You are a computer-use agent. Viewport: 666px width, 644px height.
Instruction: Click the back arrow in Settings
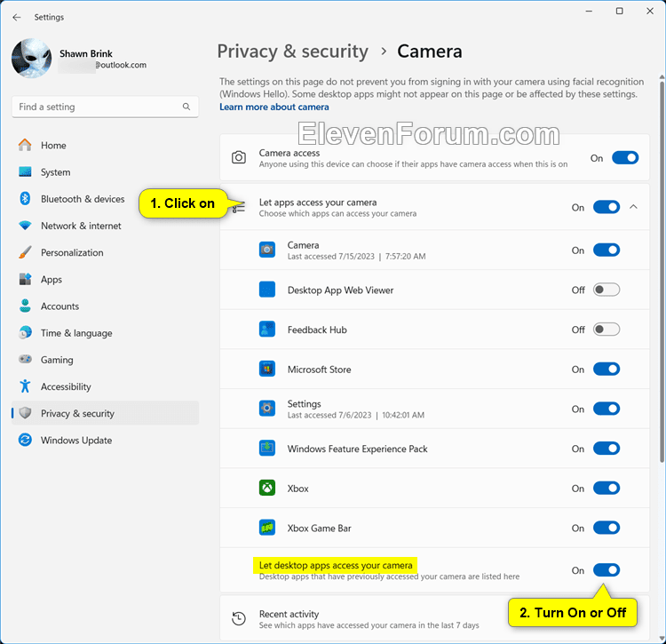17,18
